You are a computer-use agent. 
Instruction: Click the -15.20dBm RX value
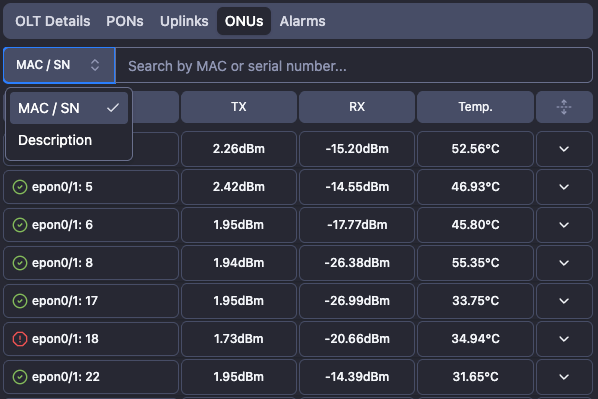tap(357, 149)
